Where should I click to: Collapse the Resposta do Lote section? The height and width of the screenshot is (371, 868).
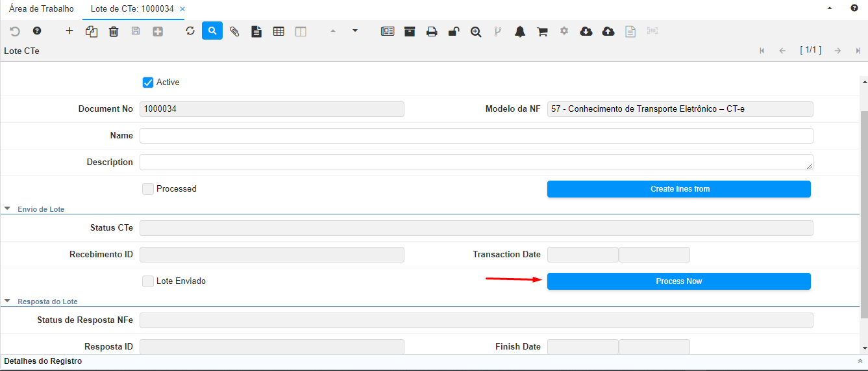point(8,301)
